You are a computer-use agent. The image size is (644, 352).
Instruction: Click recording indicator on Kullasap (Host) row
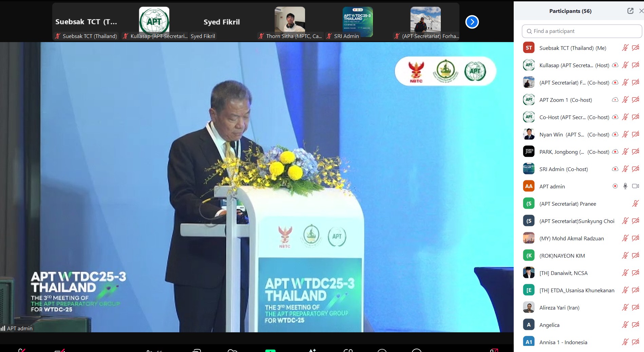pyautogui.click(x=615, y=65)
